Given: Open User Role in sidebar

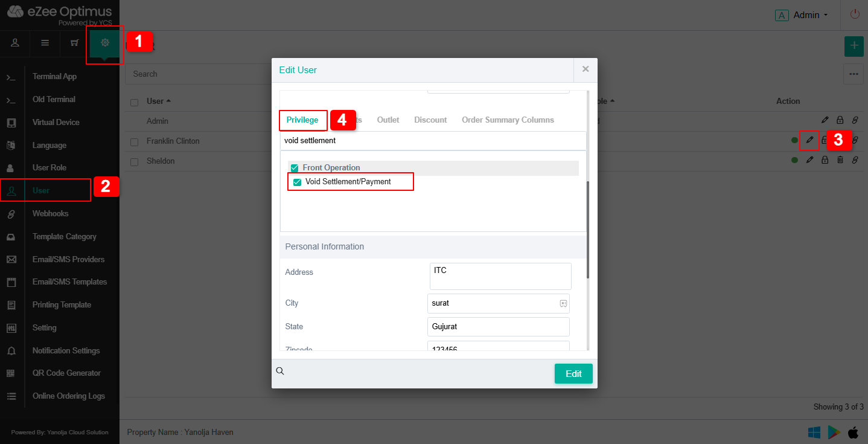Looking at the screenshot, I should (x=49, y=167).
